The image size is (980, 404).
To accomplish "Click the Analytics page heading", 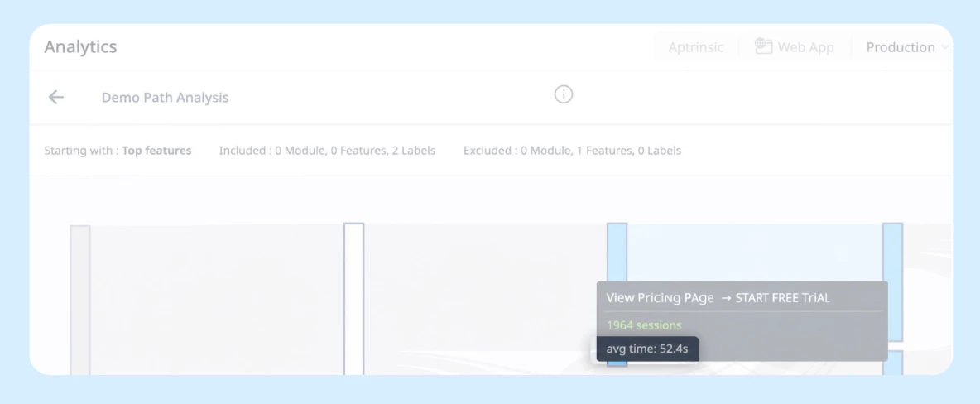I will click(x=80, y=47).
